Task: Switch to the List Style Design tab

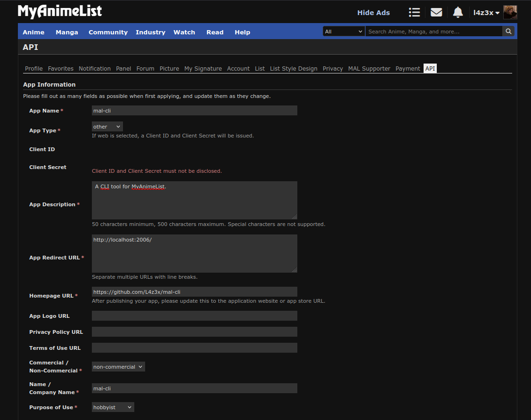Action: click(x=294, y=69)
